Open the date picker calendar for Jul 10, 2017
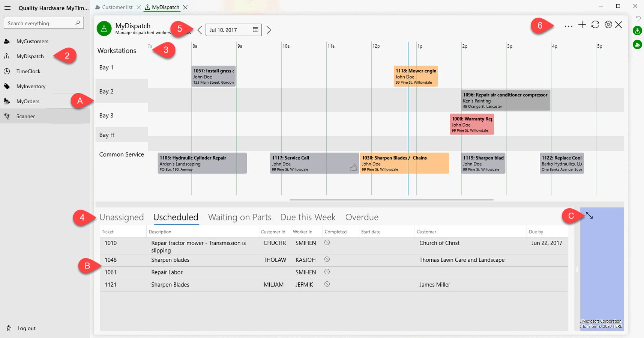Screen dimensions: 644x338 [x=255, y=30]
